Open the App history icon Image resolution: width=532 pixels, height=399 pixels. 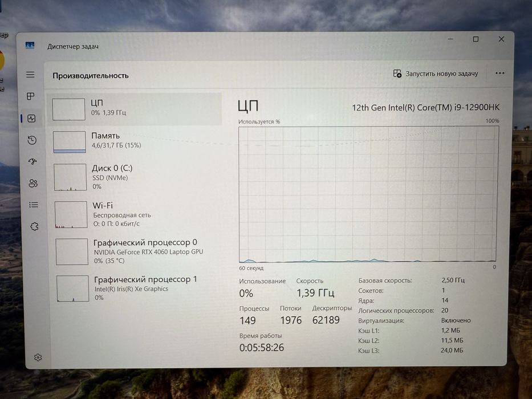point(32,140)
